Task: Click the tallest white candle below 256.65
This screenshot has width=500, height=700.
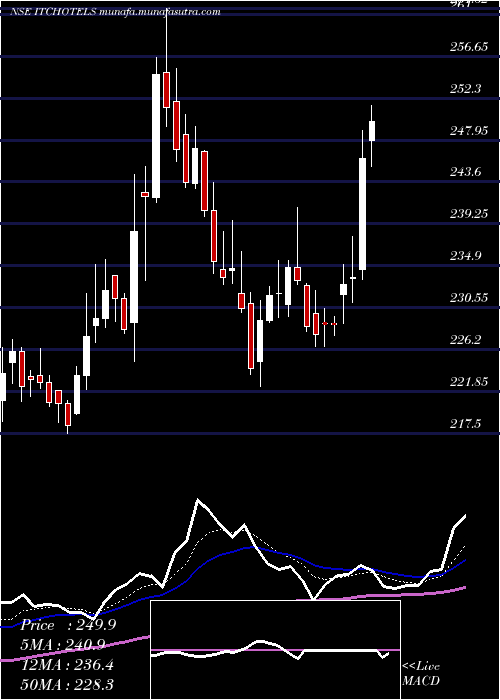Action: pyautogui.click(x=156, y=136)
